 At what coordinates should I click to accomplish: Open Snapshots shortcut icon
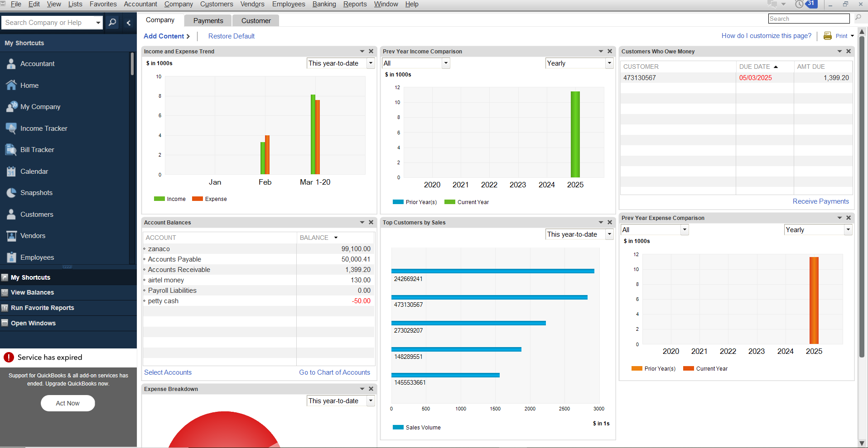tap(11, 193)
